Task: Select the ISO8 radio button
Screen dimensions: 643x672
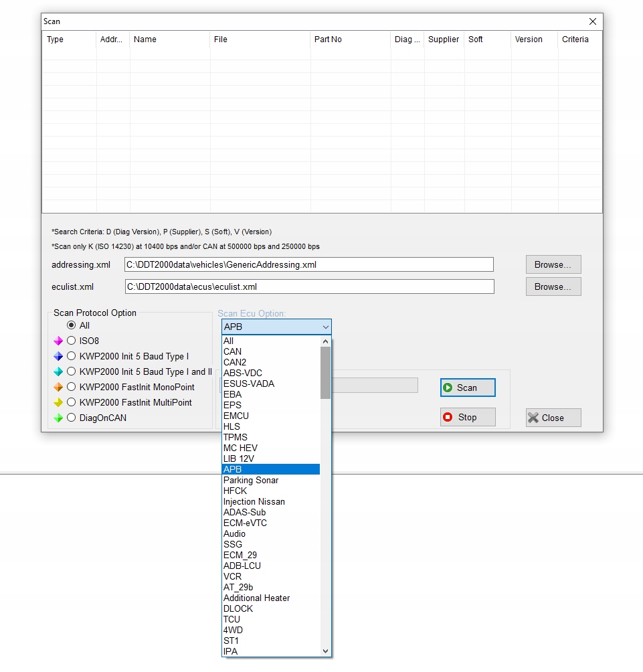Action: [71, 341]
